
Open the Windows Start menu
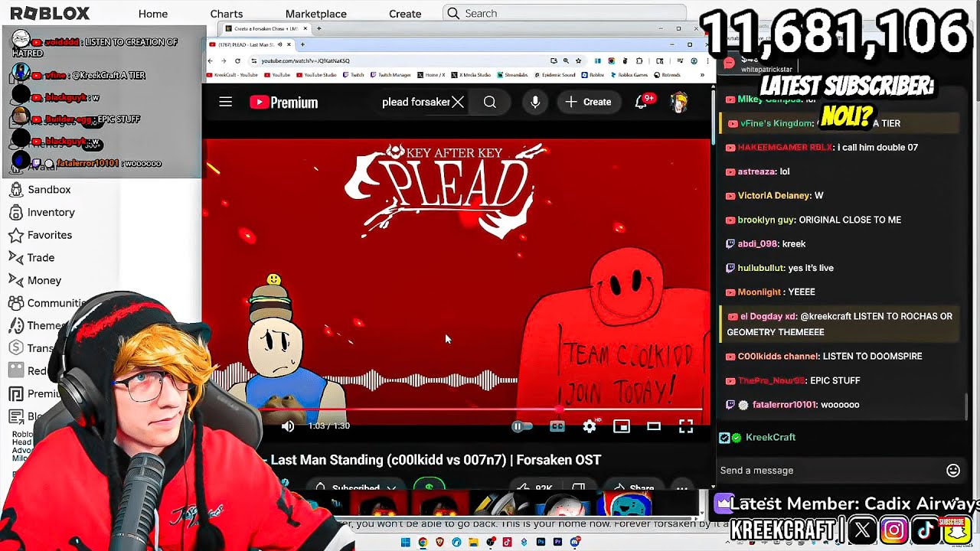pyautogui.click(x=406, y=543)
